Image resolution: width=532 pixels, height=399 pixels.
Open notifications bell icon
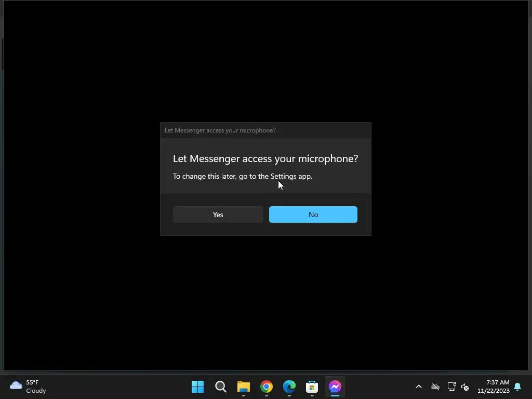[x=518, y=387]
